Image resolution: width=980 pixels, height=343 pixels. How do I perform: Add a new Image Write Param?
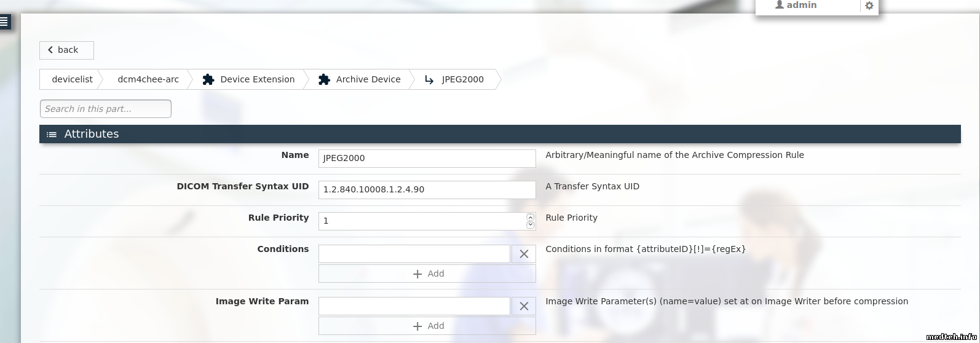point(427,326)
